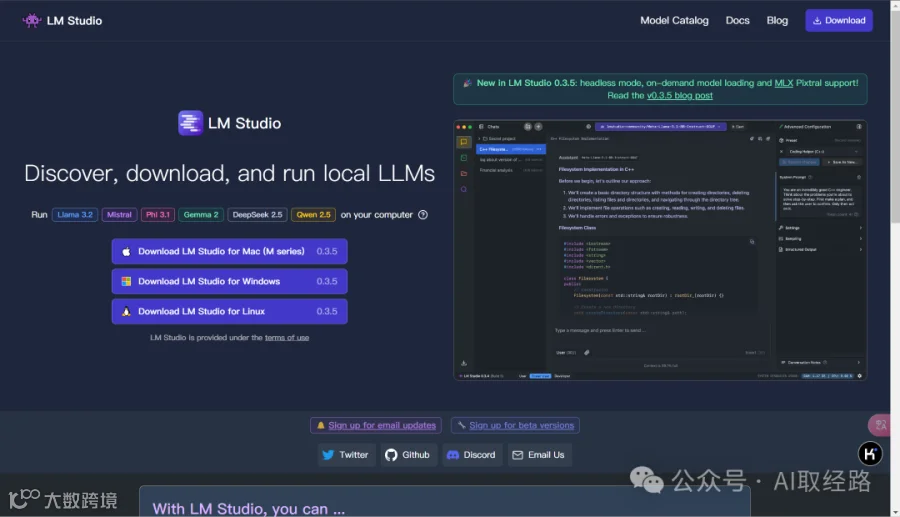Click the Download button in header
The height and width of the screenshot is (517, 900).
(839, 21)
